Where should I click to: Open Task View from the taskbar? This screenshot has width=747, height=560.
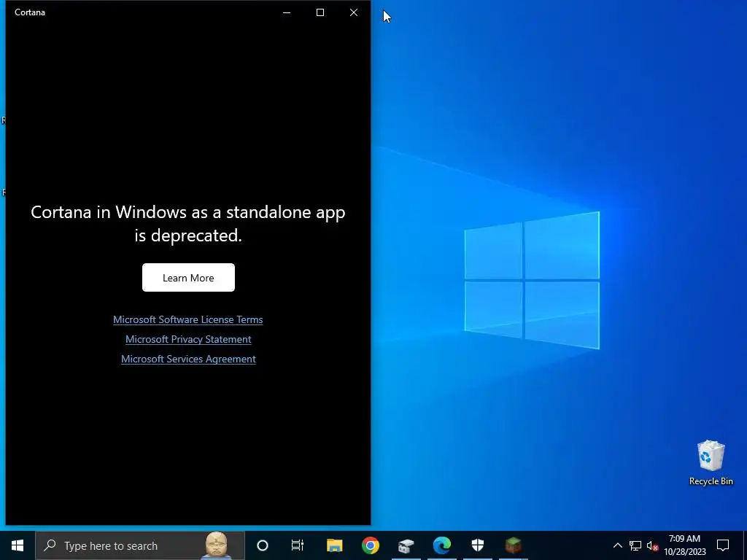(x=298, y=545)
